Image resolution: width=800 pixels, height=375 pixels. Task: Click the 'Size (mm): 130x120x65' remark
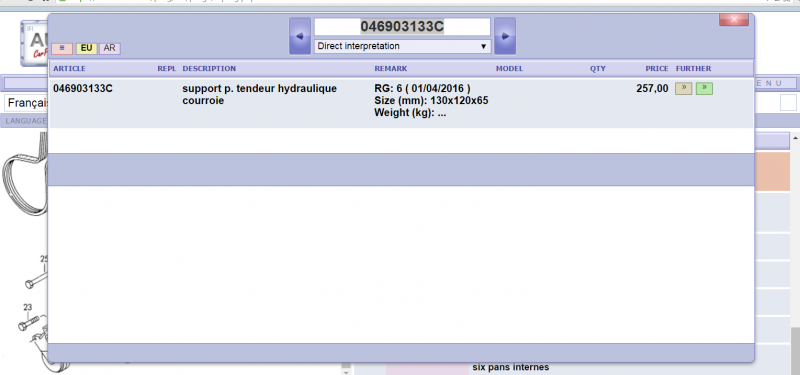pyautogui.click(x=431, y=101)
